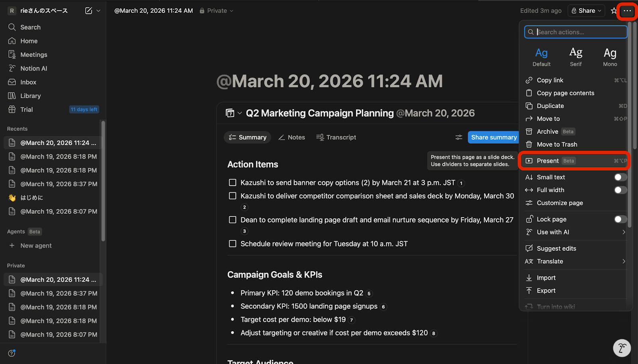Click the Share summary button
This screenshot has height=364, width=638.
493,137
